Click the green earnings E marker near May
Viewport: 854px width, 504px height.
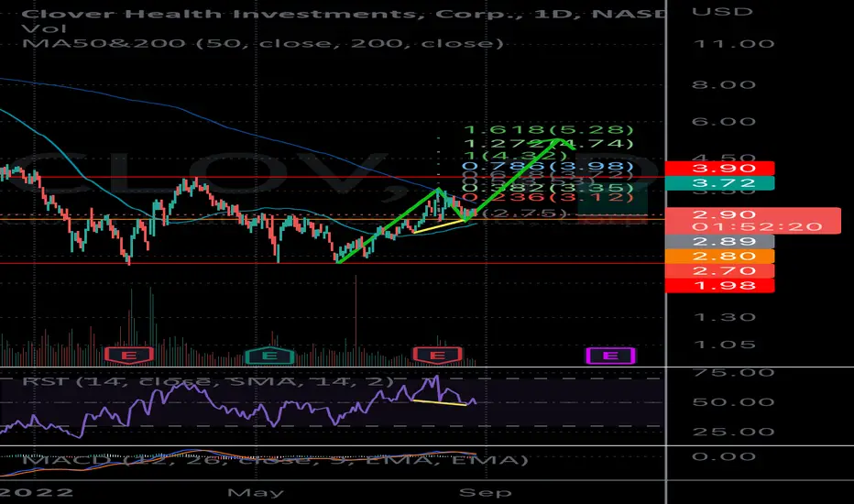pyautogui.click(x=270, y=356)
